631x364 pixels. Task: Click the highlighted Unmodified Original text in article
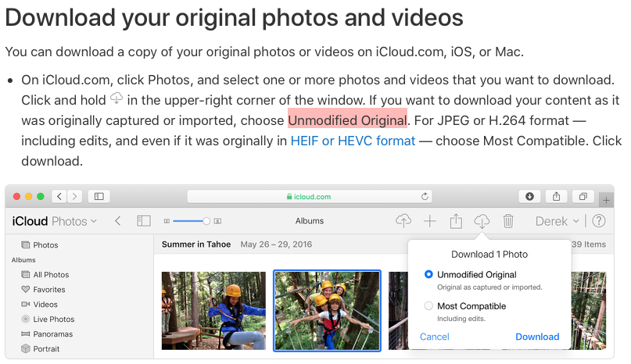pyautogui.click(x=348, y=120)
